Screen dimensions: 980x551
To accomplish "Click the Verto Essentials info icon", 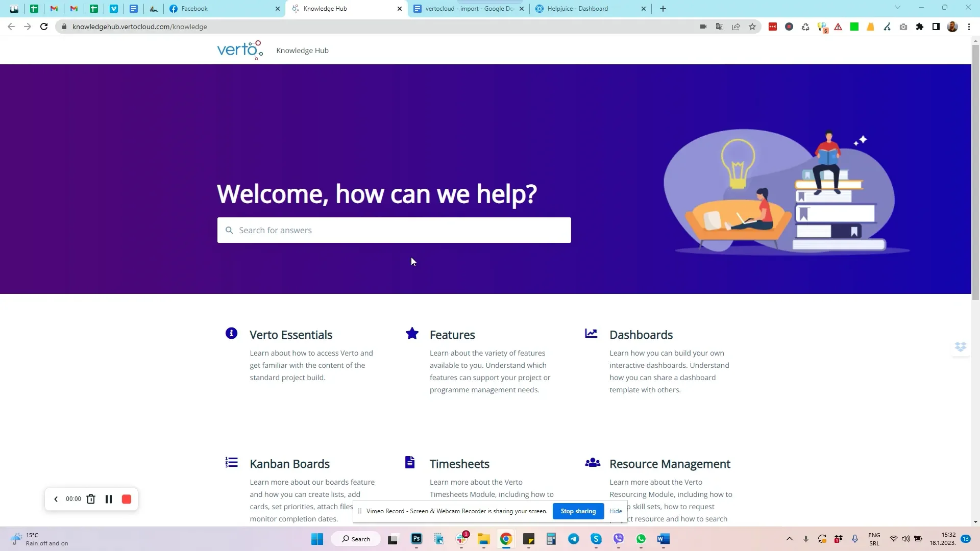I will point(231,333).
